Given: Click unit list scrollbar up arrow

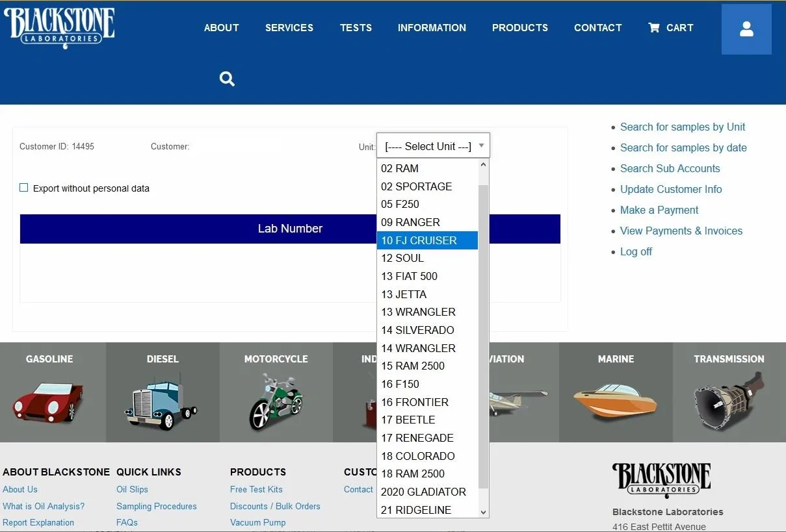Looking at the screenshot, I should coord(483,165).
